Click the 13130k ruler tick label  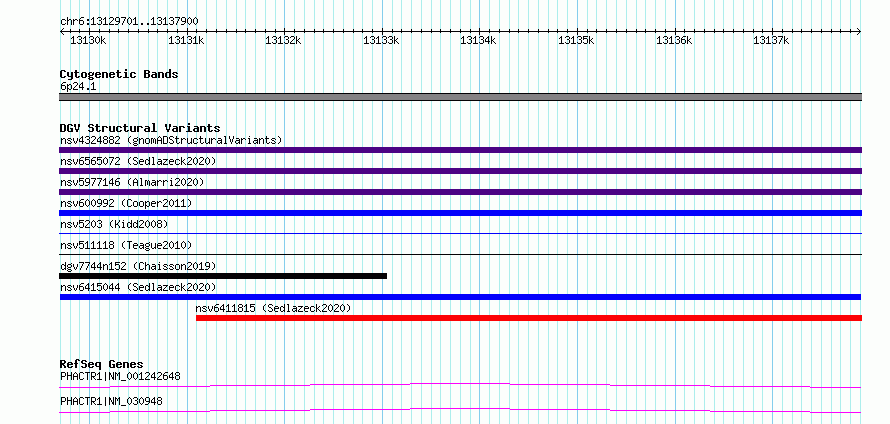coord(88,41)
